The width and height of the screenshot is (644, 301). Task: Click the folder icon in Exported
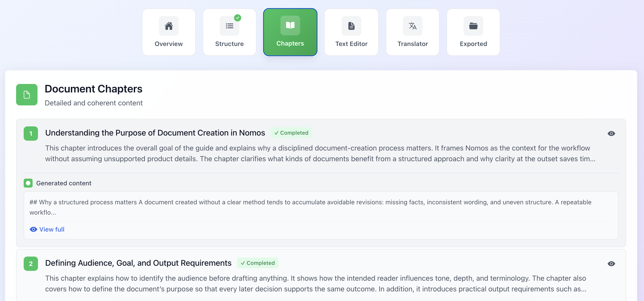(x=473, y=26)
